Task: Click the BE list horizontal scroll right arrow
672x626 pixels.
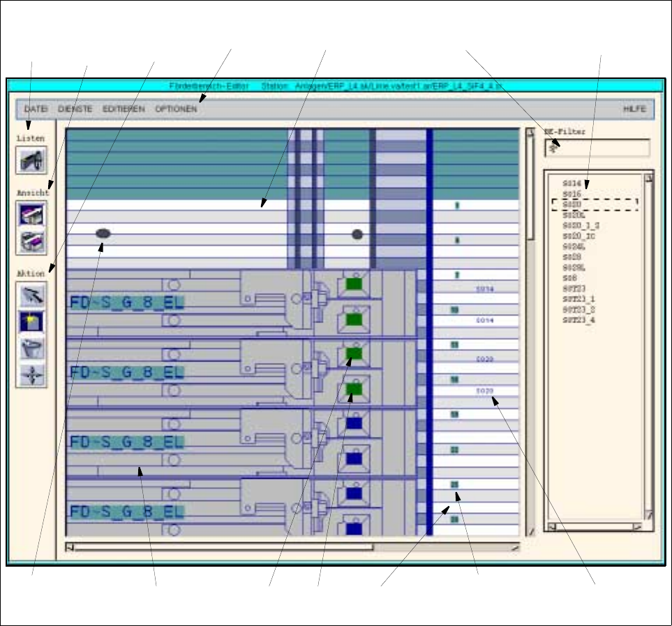Action: coord(637,527)
